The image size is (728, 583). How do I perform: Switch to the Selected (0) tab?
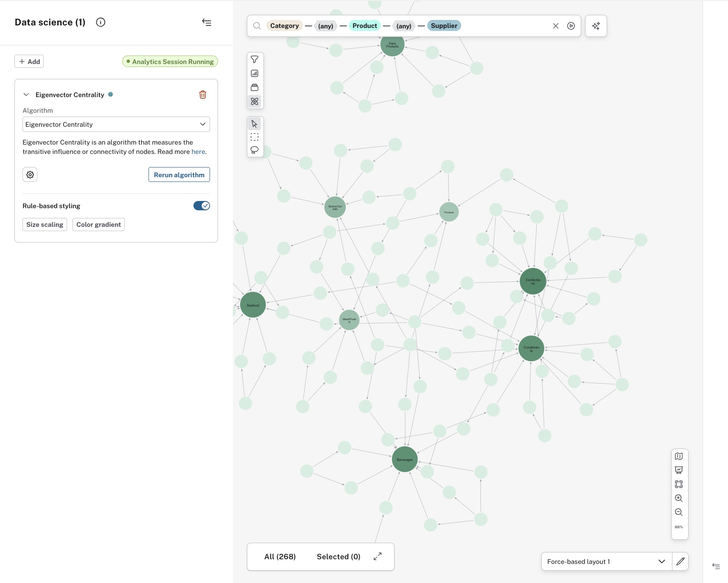[x=338, y=557]
